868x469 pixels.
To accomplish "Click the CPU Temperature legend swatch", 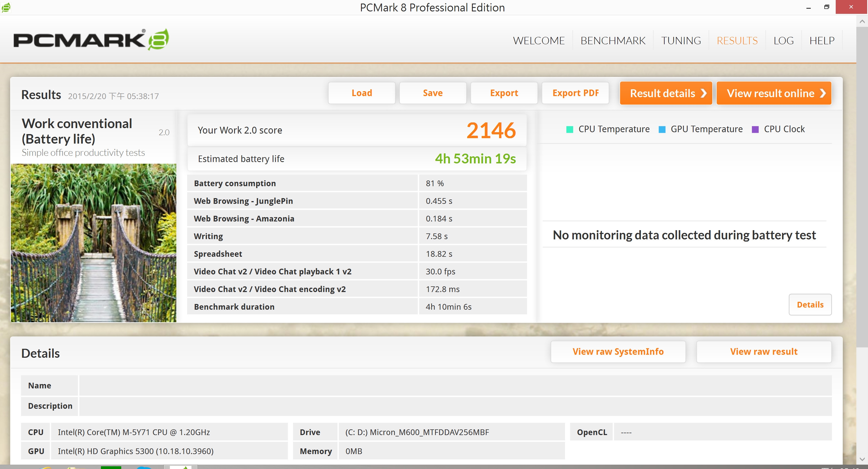I will 570,129.
